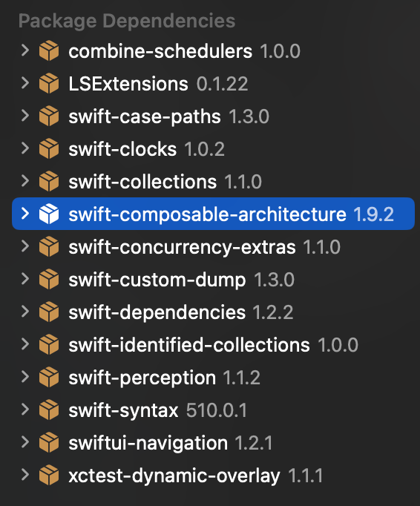Expand the swift-dependencies package chevron
The width and height of the screenshot is (420, 506).
point(24,312)
